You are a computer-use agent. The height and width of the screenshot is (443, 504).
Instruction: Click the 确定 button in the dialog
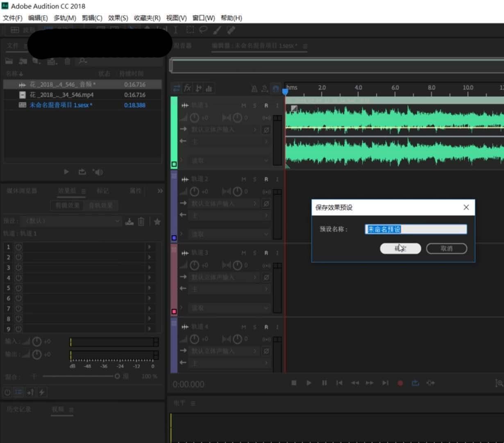400,248
